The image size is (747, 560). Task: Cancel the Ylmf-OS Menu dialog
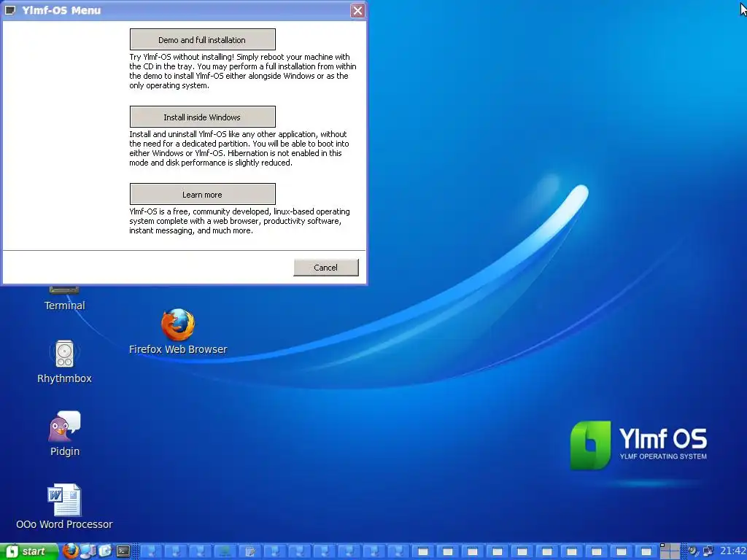[x=326, y=267]
